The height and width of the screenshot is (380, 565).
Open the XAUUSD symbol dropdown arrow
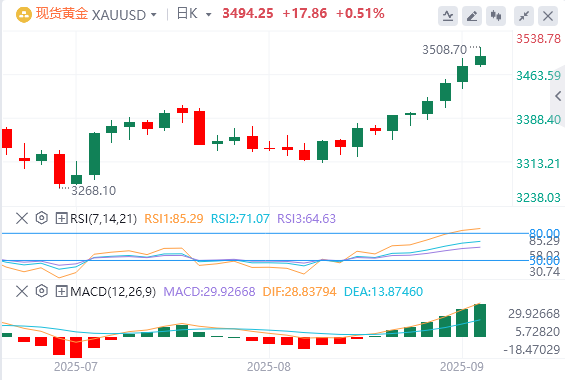[x=154, y=15]
